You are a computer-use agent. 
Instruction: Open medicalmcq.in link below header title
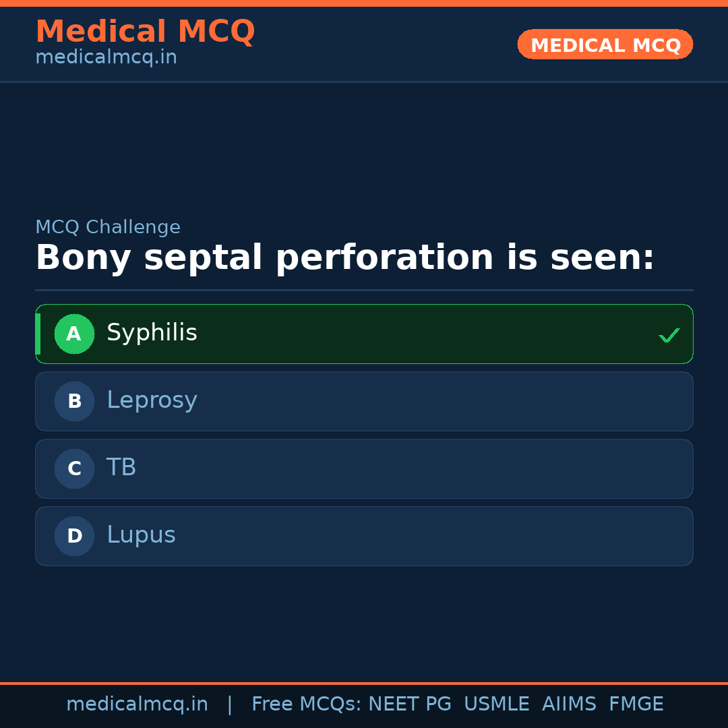[106, 58]
